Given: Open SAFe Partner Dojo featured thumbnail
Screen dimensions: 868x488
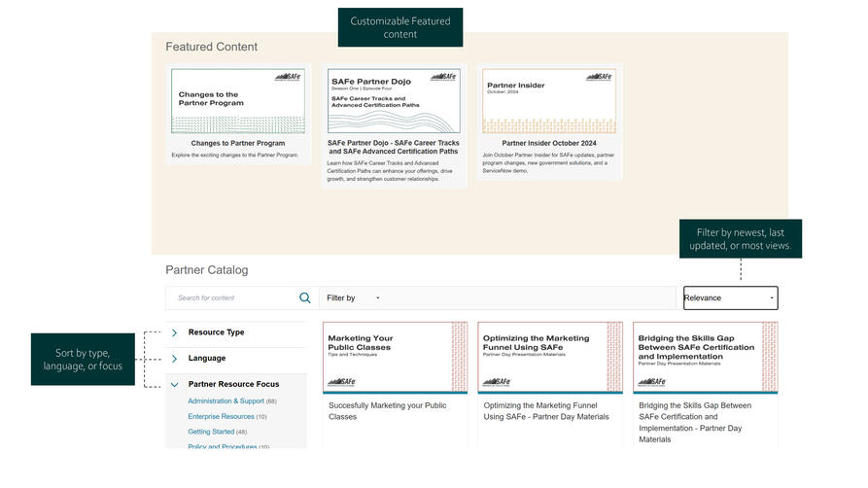Looking at the screenshot, I should [394, 101].
